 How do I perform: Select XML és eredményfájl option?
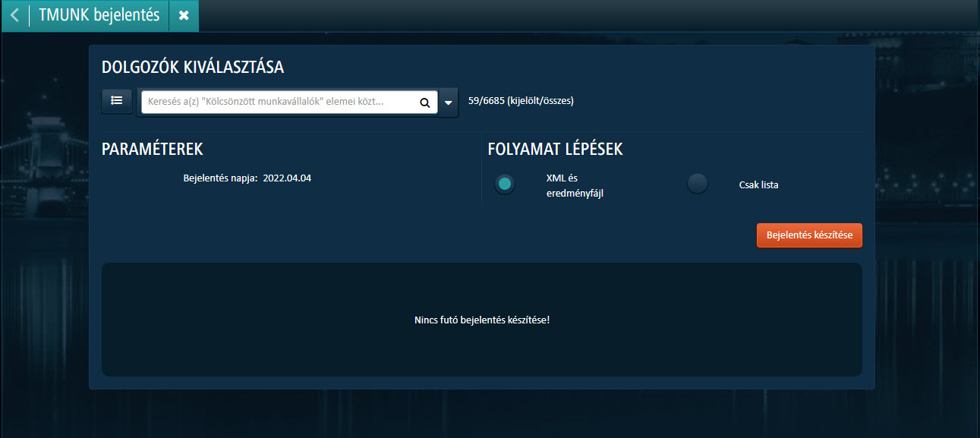pyautogui.click(x=505, y=184)
